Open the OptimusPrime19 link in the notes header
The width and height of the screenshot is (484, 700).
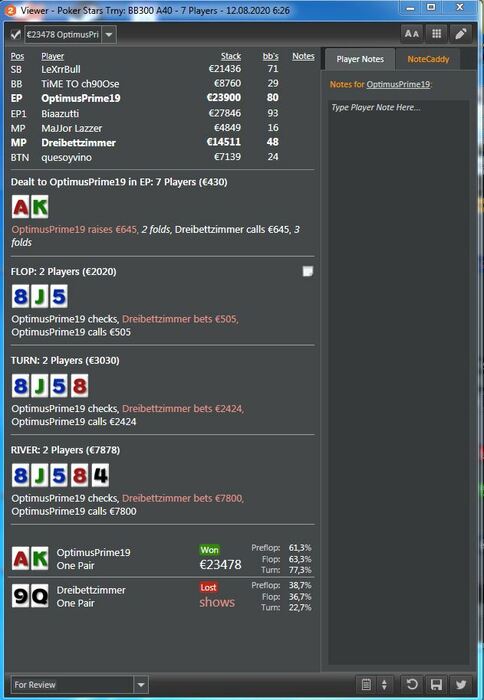click(x=398, y=84)
